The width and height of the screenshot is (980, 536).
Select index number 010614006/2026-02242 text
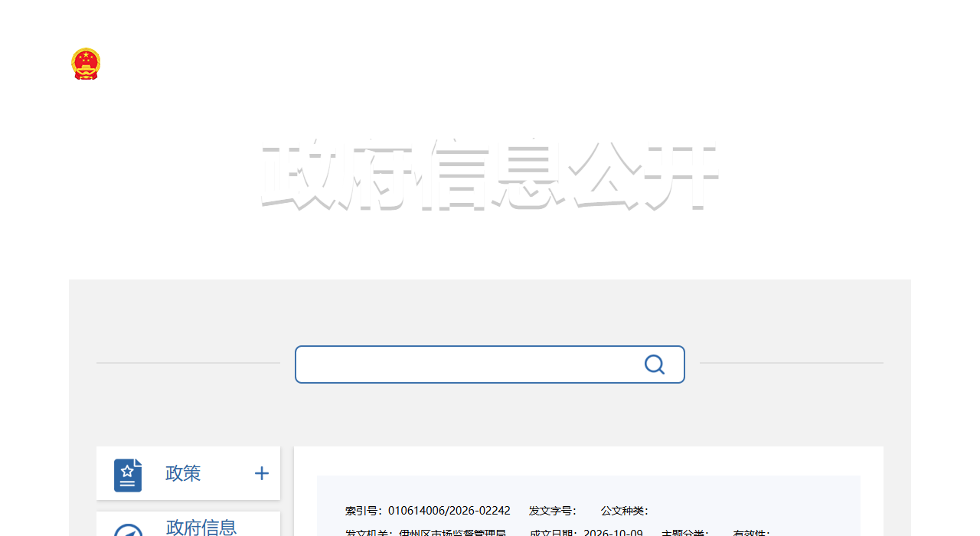click(449, 511)
